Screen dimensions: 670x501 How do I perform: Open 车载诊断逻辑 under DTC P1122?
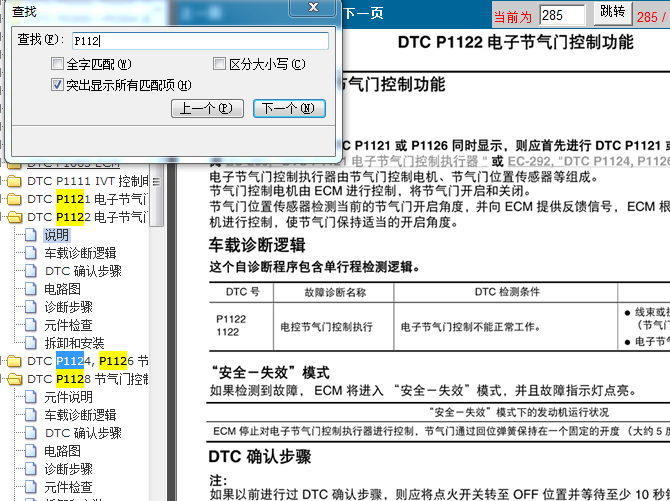pyautogui.click(x=80, y=253)
